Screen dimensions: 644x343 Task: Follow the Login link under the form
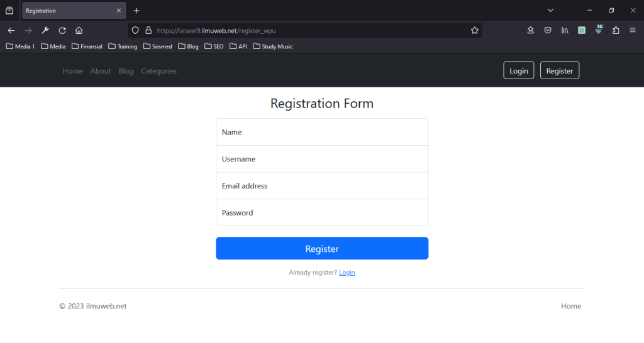point(347,273)
